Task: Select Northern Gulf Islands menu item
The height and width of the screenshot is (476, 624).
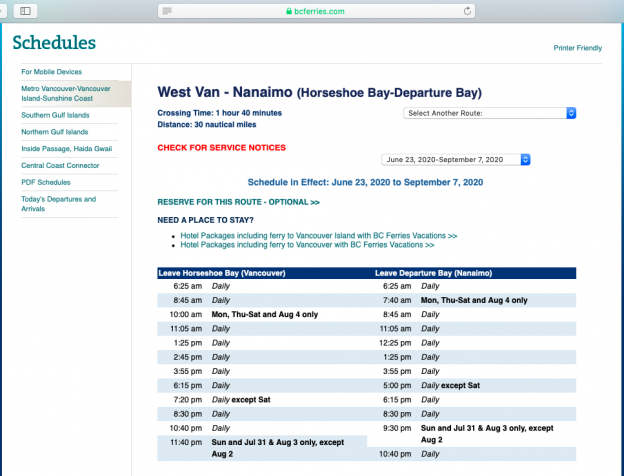Action: 55,132
